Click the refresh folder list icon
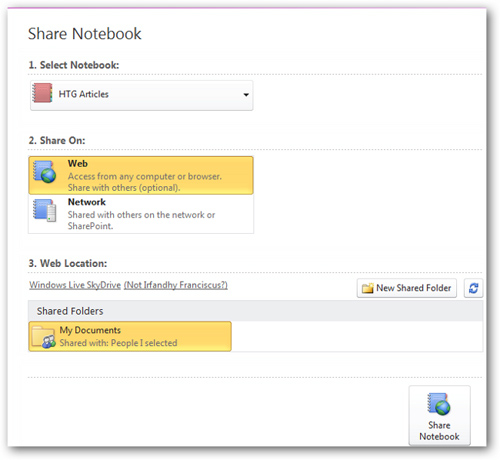Viewport: 500px width, 460px height. pyautogui.click(x=473, y=288)
